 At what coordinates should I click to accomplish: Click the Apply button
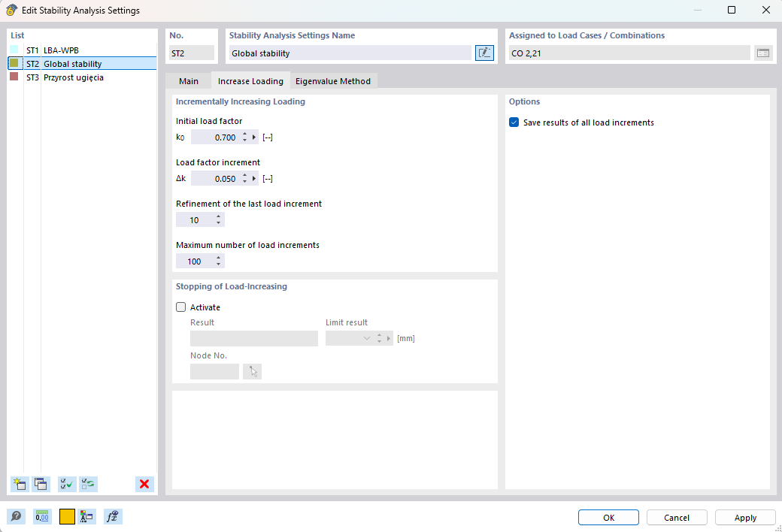[x=745, y=518]
